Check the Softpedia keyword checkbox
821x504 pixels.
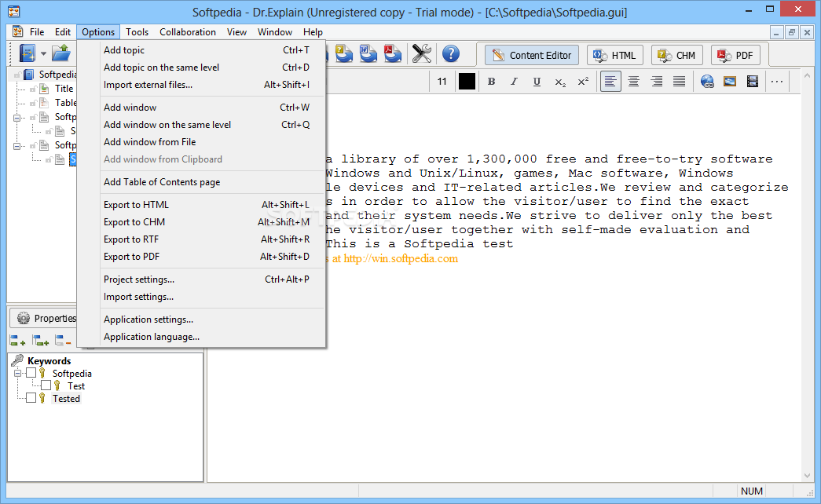[31, 373]
